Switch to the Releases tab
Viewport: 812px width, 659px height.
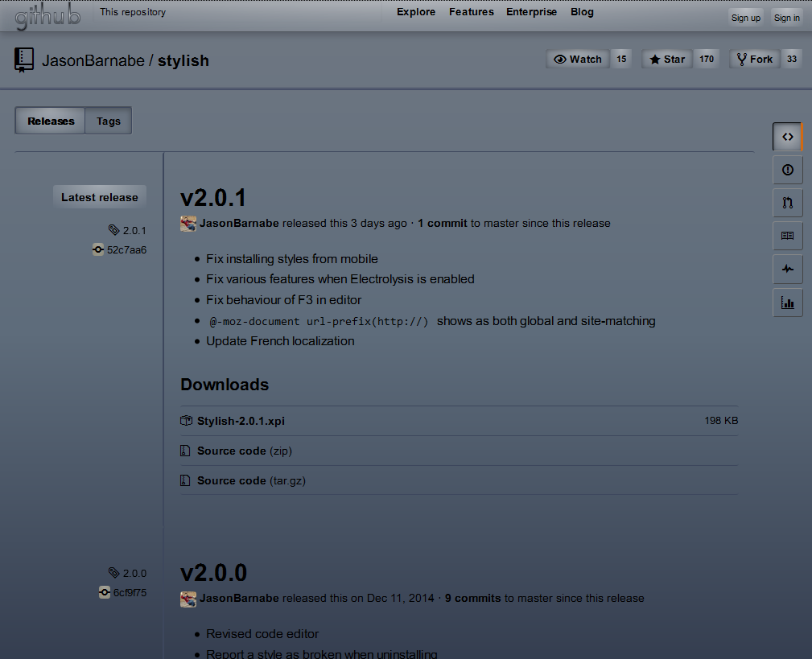click(50, 121)
